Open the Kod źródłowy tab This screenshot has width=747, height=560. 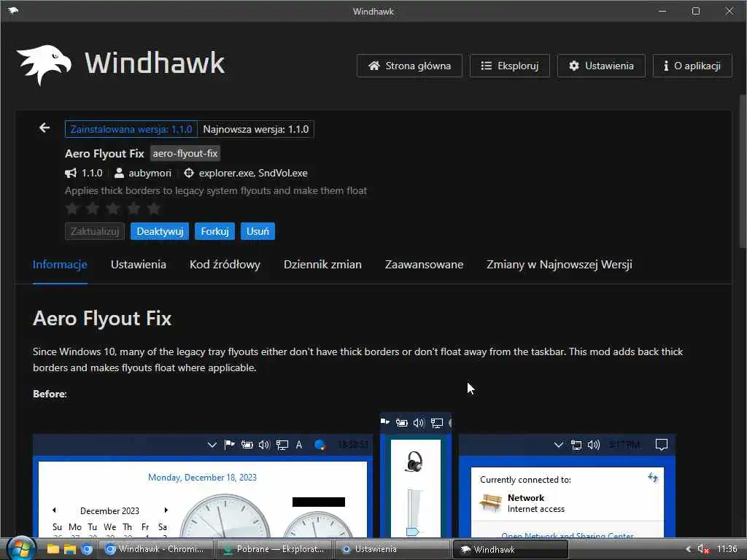tap(225, 264)
